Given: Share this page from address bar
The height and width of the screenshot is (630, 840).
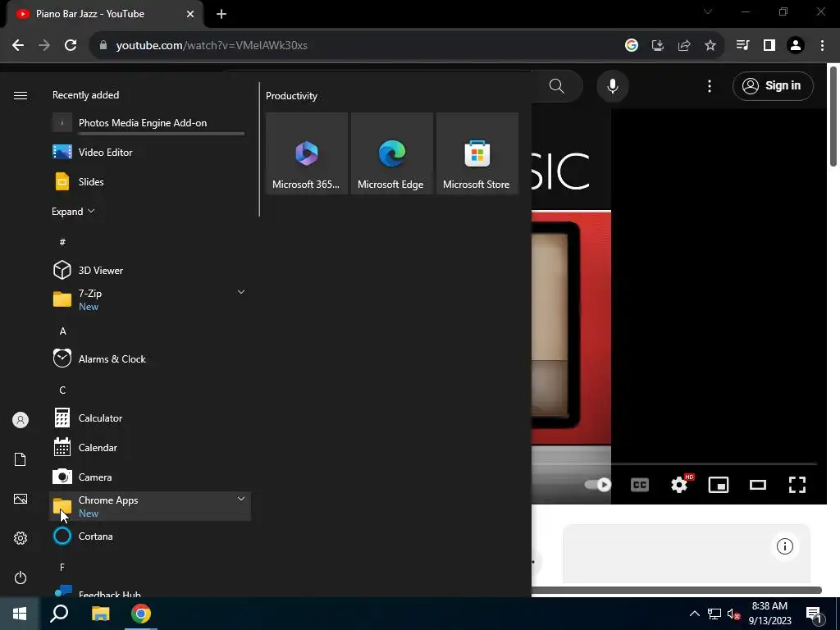Looking at the screenshot, I should point(684,45).
